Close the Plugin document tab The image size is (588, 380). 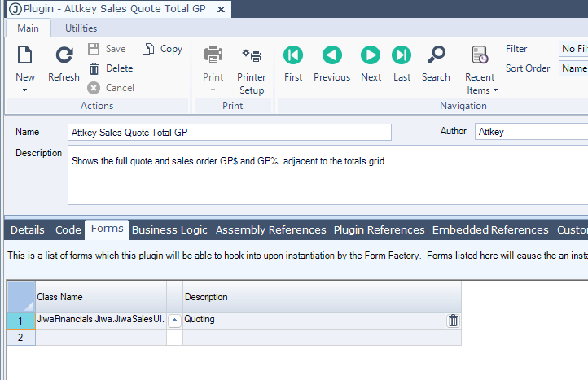(x=222, y=10)
